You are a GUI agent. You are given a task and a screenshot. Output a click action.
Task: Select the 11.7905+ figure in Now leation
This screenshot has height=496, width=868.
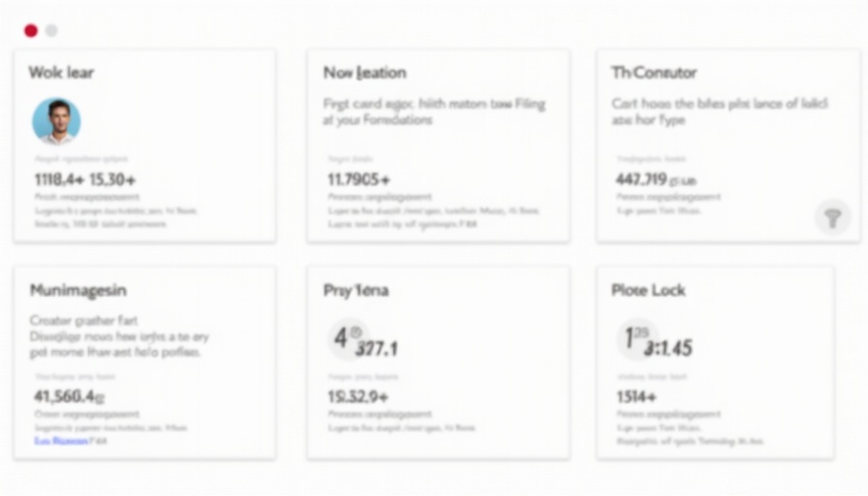tap(359, 179)
